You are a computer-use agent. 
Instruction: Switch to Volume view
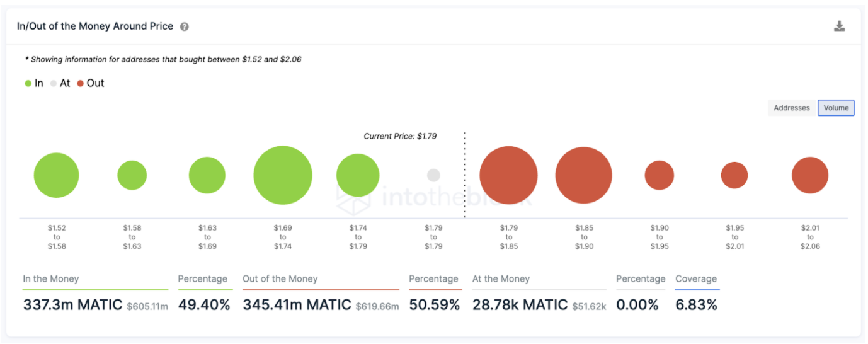click(x=836, y=108)
